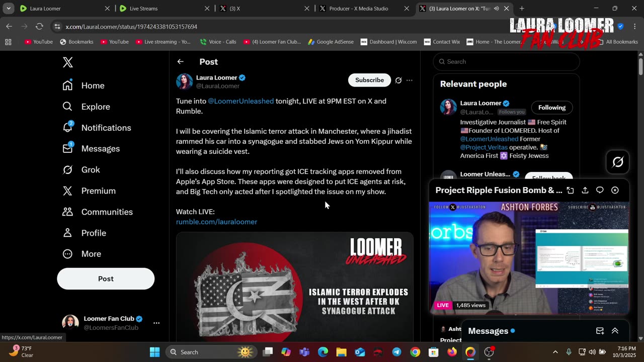Go back with the browser back arrow
The width and height of the screenshot is (644, 362).
click(9, 26)
